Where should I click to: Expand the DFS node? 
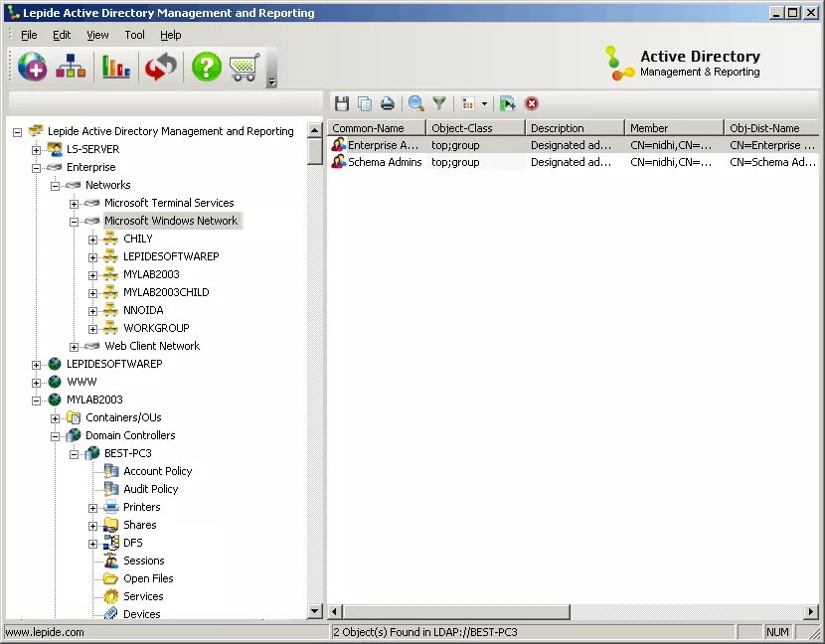[93, 544]
